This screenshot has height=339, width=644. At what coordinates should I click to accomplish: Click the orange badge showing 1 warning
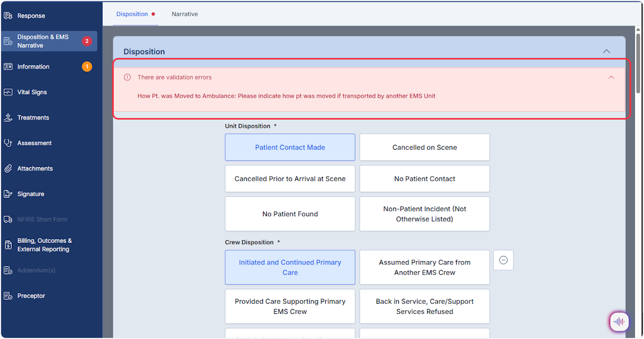[x=87, y=67]
